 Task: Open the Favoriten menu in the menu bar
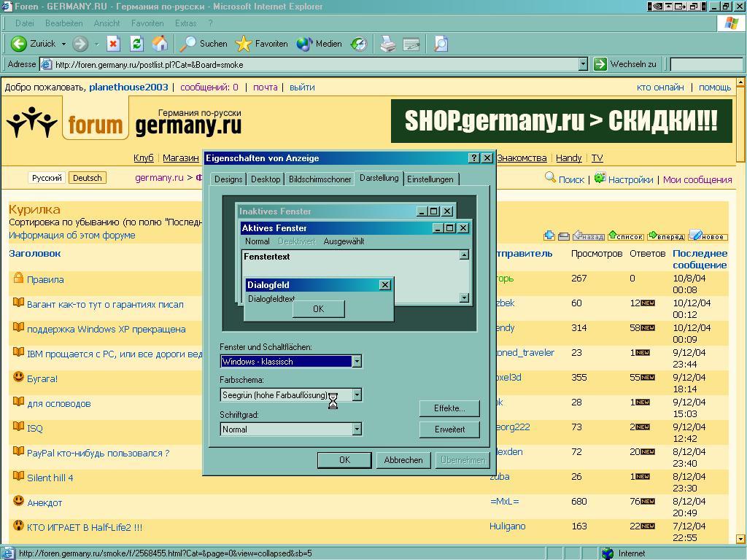click(x=147, y=23)
